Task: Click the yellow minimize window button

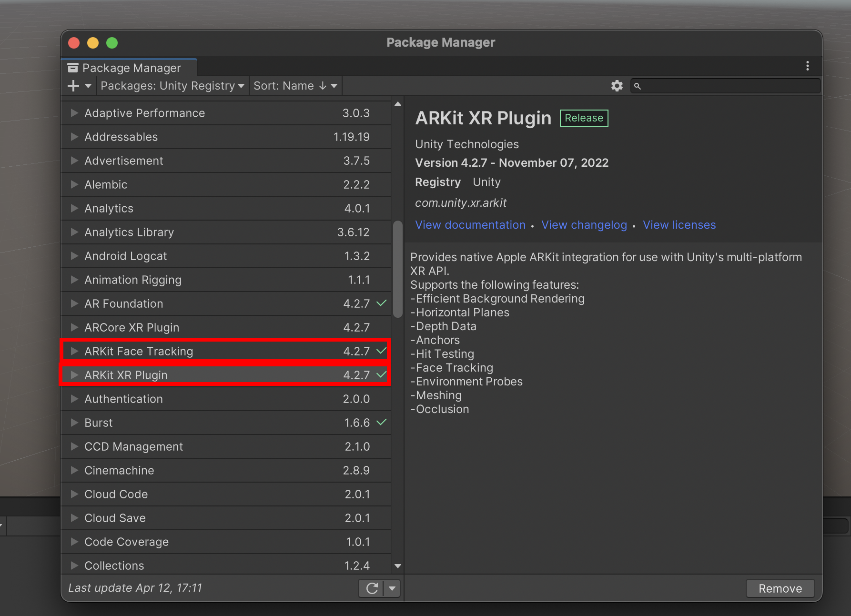Action: pyautogui.click(x=93, y=43)
